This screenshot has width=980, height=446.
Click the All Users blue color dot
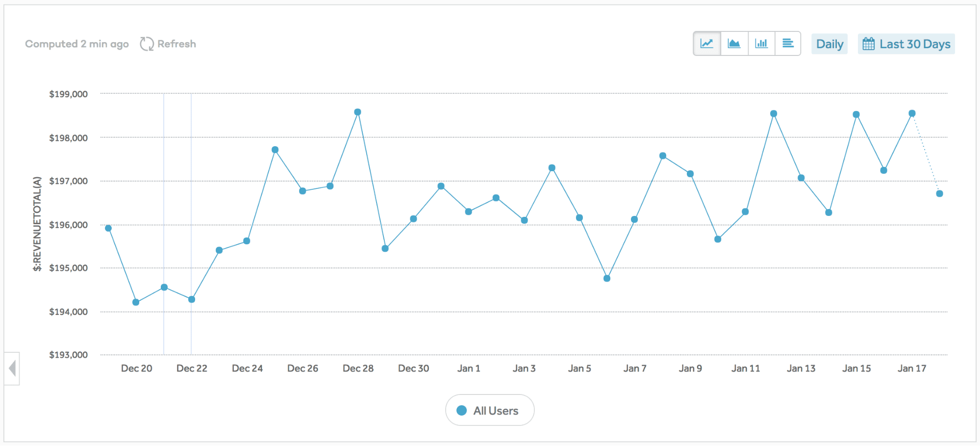pos(461,410)
